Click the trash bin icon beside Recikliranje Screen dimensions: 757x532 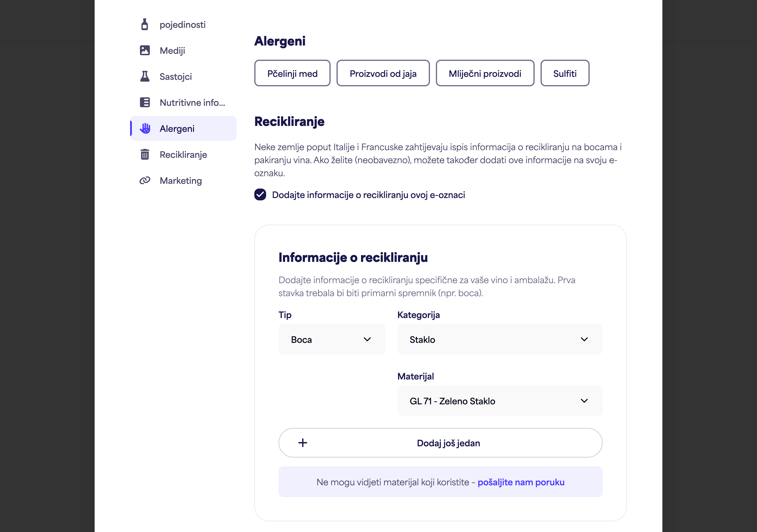[x=145, y=154]
